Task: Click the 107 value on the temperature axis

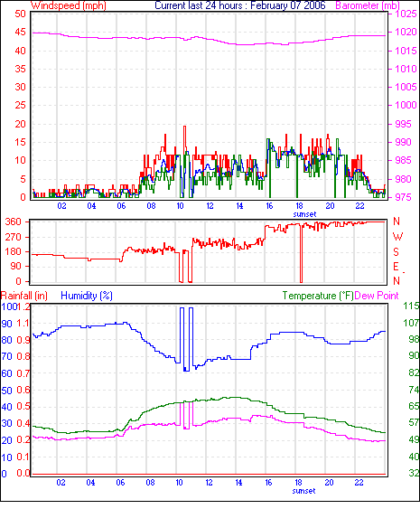Action: point(411,323)
